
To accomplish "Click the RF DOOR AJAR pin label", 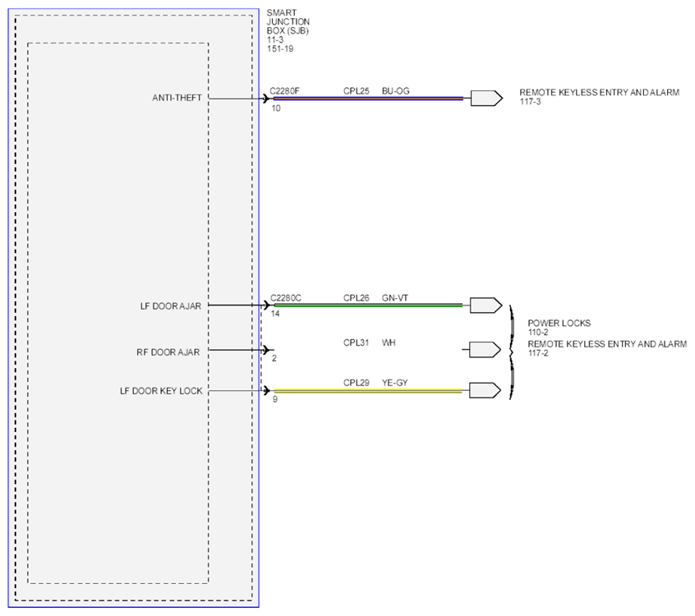I will [168, 352].
